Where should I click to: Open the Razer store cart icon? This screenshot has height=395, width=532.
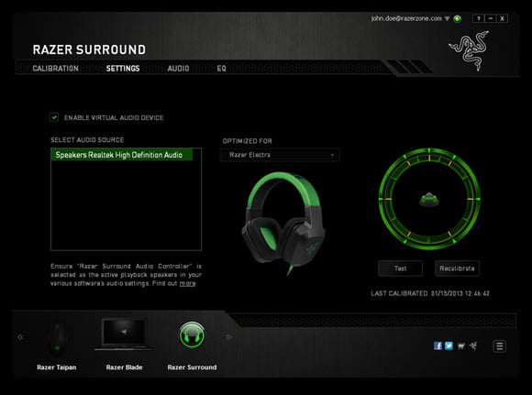click(x=460, y=346)
